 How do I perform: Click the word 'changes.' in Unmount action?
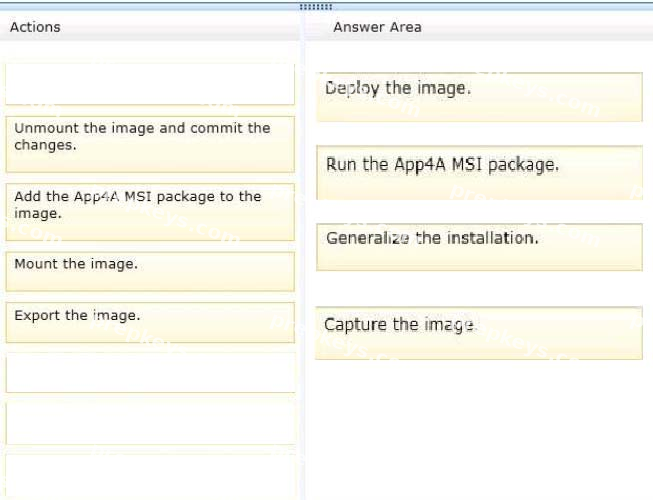coord(45,145)
